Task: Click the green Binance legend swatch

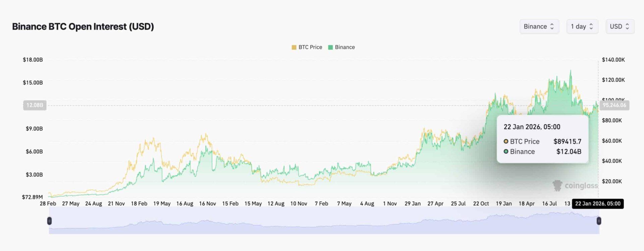Action: pos(330,47)
